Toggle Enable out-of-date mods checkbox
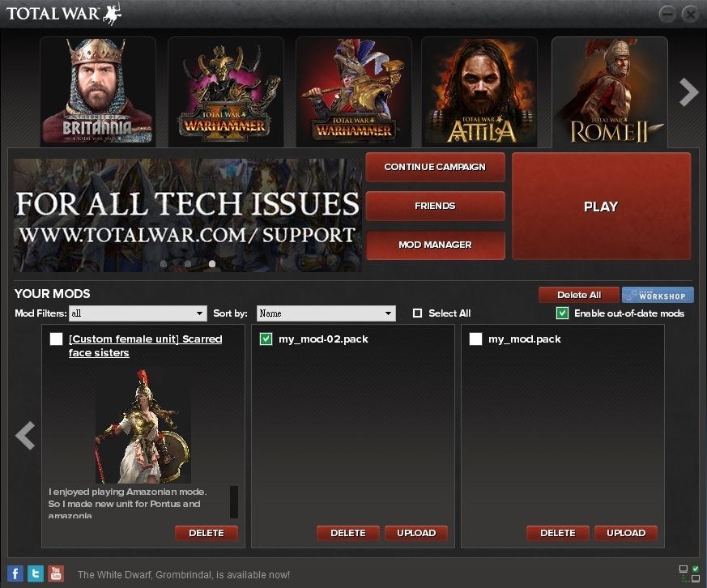The width and height of the screenshot is (707, 588). click(562, 313)
